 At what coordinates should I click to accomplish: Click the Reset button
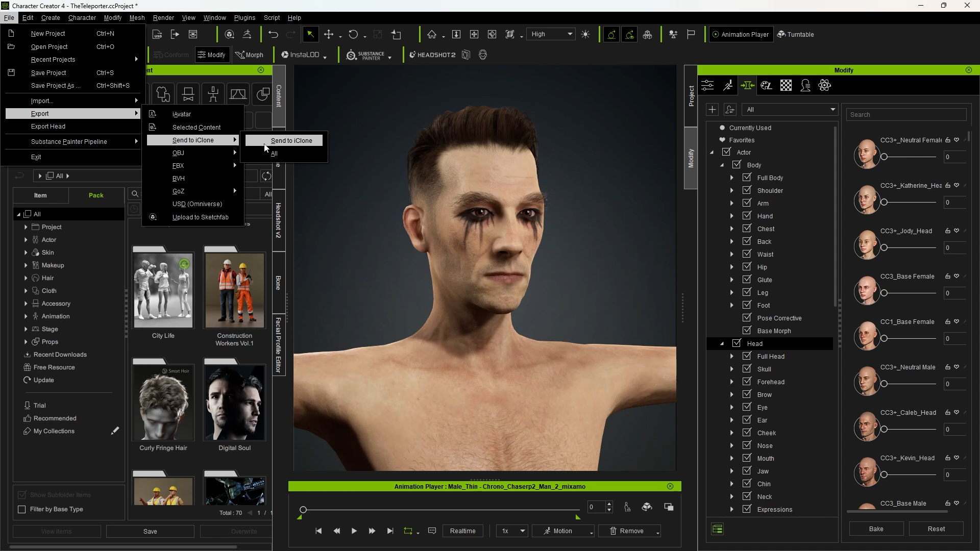[x=936, y=529]
